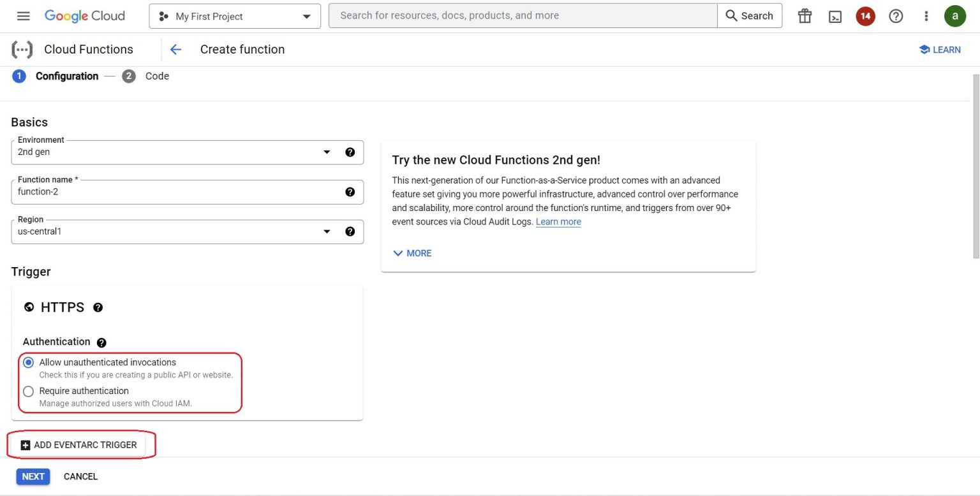Open Help with the question mark icon
Image resolution: width=980 pixels, height=496 pixels.
(x=896, y=16)
